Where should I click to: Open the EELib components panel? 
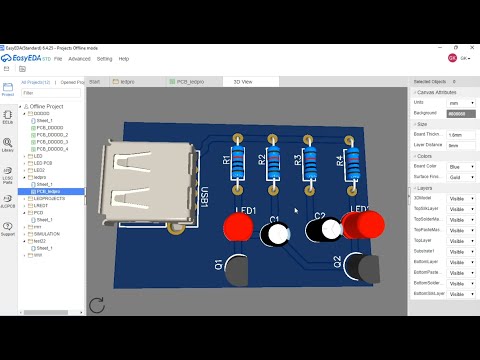8,117
